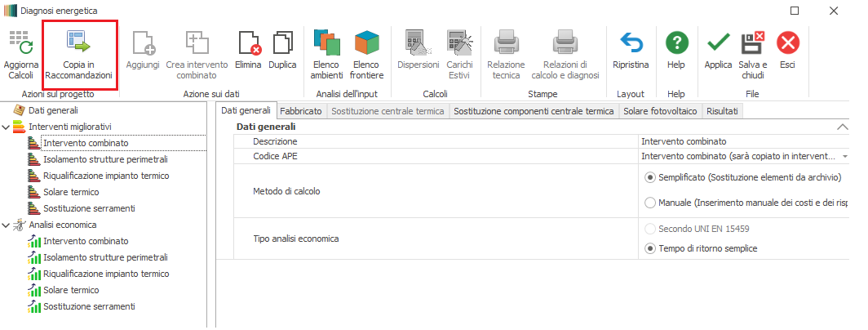Select Semplificato calculation method radio button
The width and height of the screenshot is (868, 330).
pyautogui.click(x=650, y=177)
